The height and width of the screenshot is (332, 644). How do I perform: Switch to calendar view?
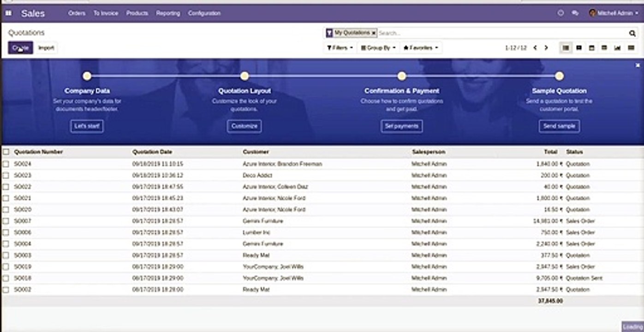[591, 48]
